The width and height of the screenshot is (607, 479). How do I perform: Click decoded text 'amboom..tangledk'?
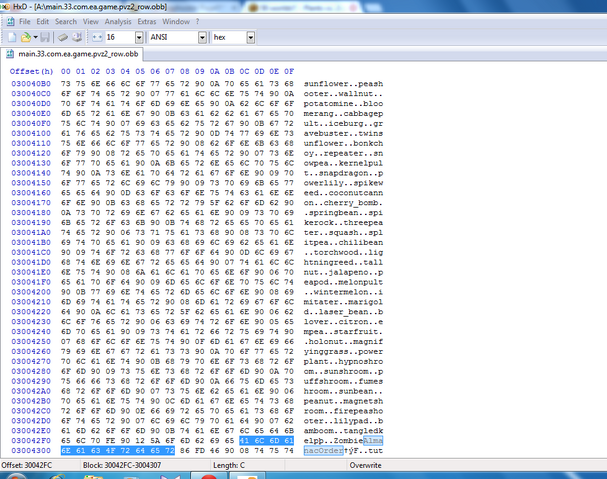343,431
